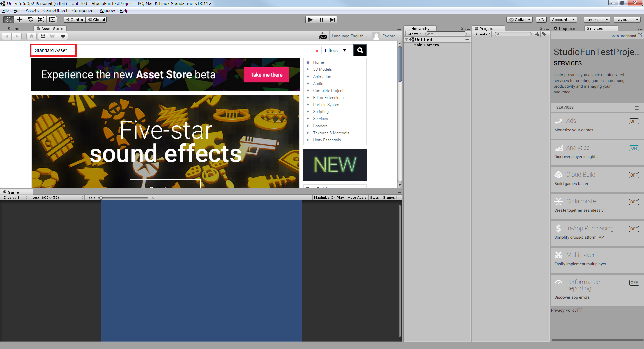Open the Filters dropdown
The image size is (644, 349).
[336, 50]
